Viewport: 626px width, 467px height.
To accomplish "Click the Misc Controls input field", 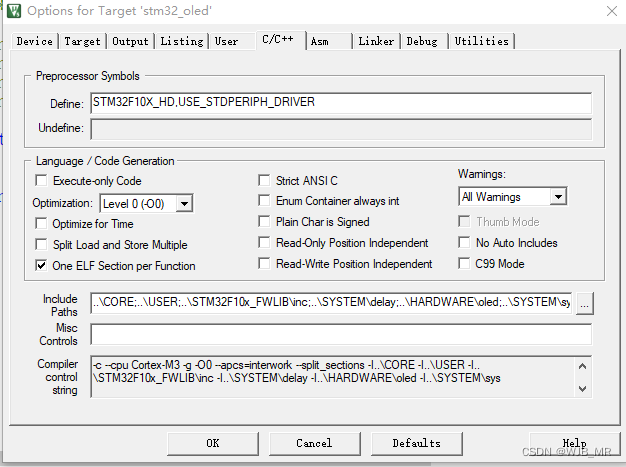I will (x=341, y=334).
